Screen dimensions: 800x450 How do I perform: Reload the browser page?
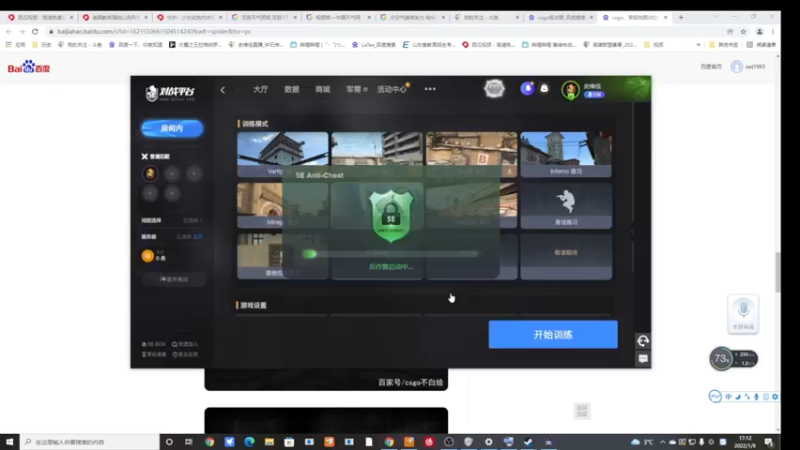coord(35,32)
